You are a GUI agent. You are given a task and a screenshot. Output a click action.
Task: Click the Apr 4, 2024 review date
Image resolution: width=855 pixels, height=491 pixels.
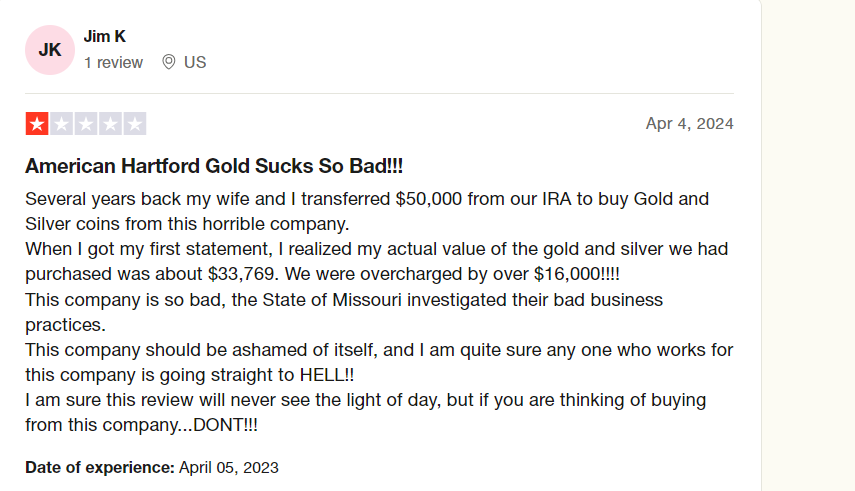click(x=690, y=124)
